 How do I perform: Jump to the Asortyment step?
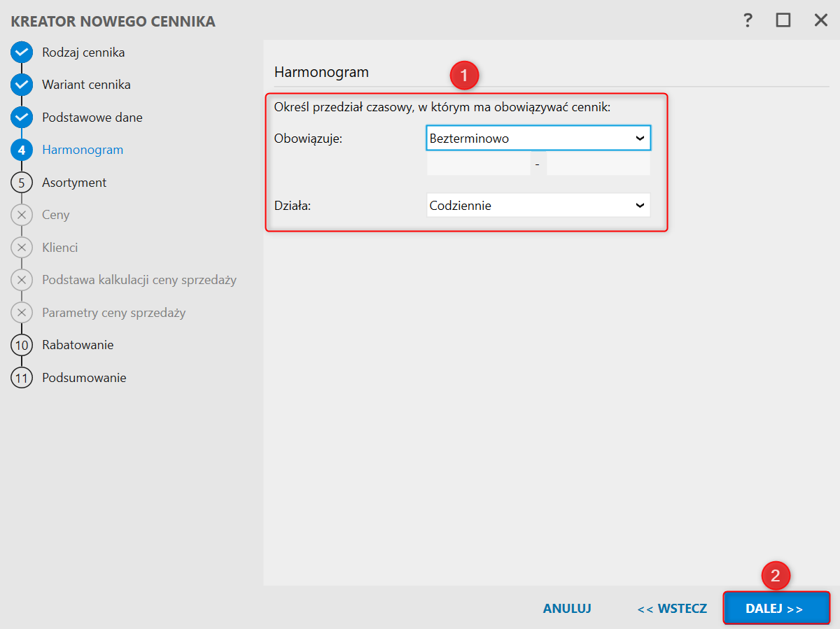point(74,183)
